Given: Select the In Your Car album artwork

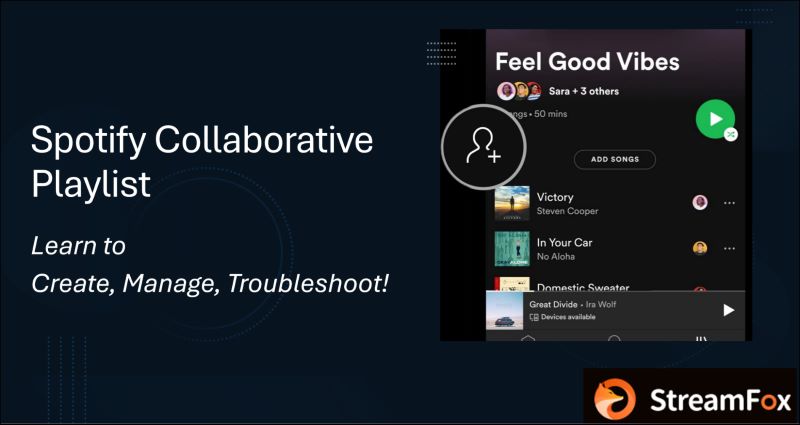Looking at the screenshot, I should coord(512,248).
